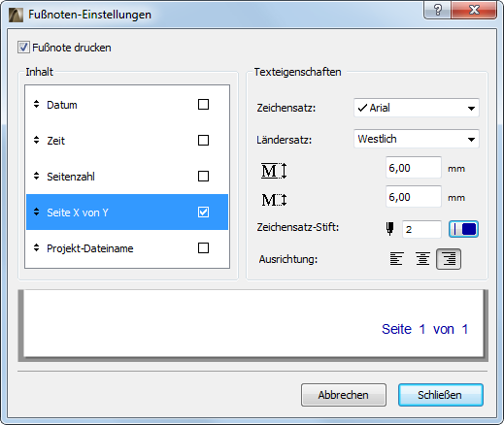Click the reorder handle next to Seitenzahl
Viewport: 504px width, 425px height.
pyautogui.click(x=36, y=176)
